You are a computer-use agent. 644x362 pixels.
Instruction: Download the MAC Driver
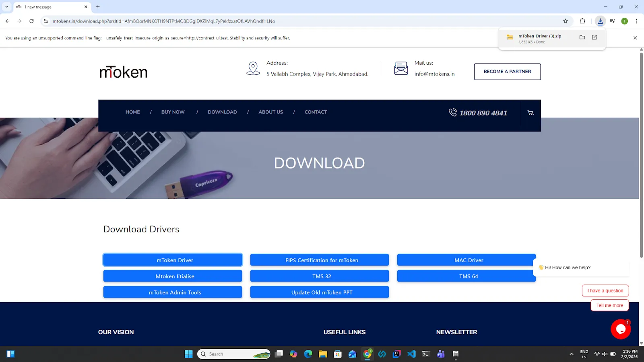(x=466, y=260)
